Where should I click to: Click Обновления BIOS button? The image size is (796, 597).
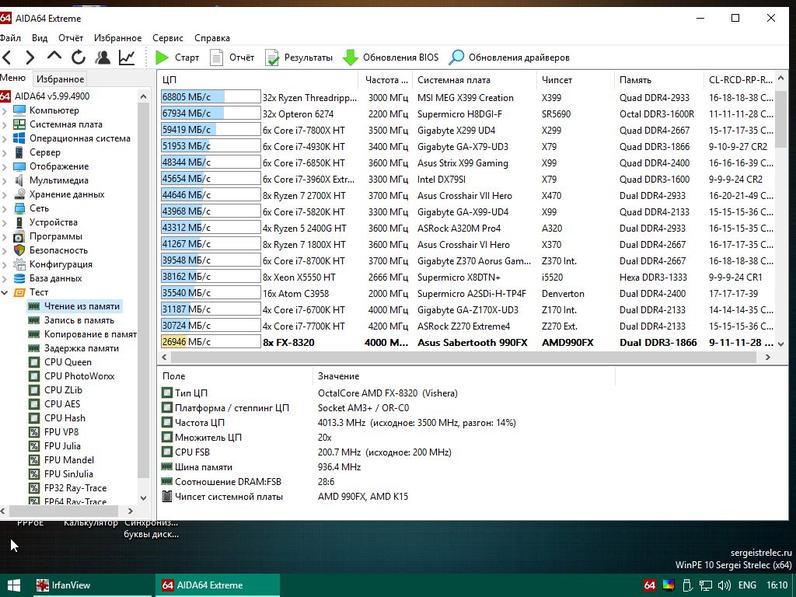[390, 57]
